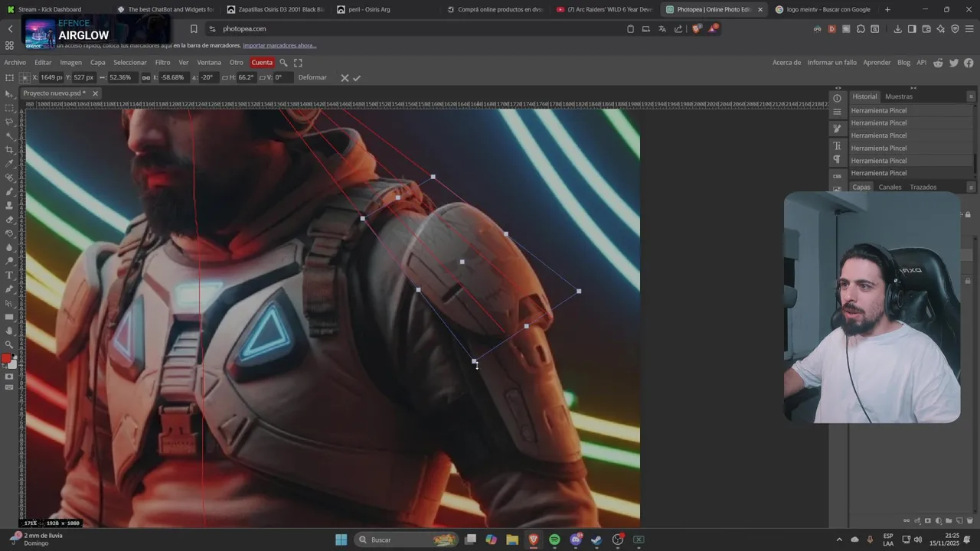Select the Hand tool
Screen dimensions: 980x551
pos(9,331)
